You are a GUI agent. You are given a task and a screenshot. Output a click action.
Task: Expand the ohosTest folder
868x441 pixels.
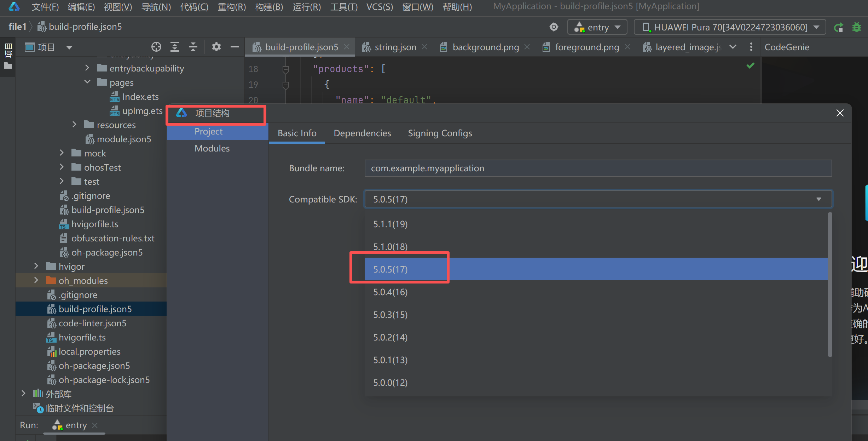62,167
